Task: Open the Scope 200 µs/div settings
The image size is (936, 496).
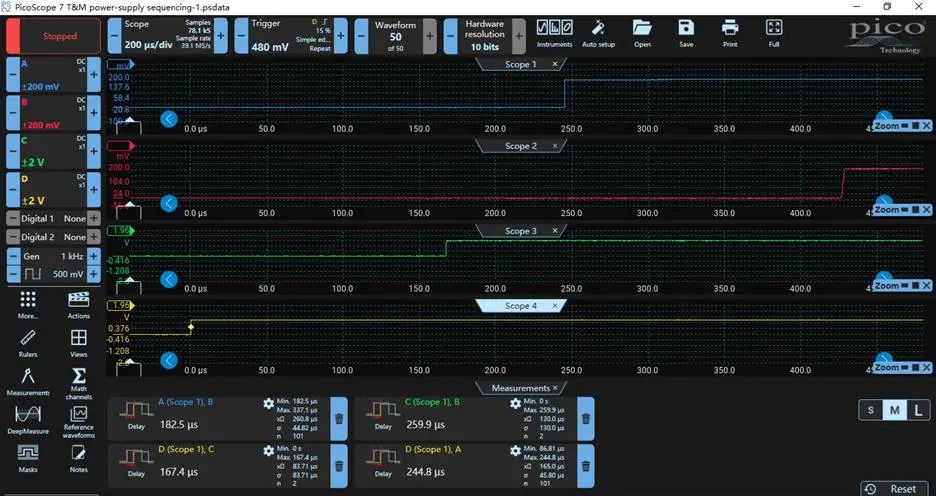Action: click(167, 36)
